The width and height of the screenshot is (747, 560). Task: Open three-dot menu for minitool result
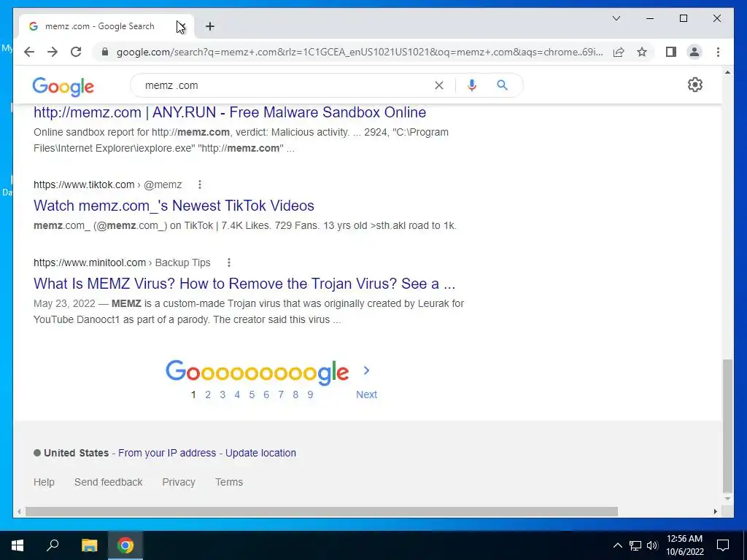(228, 262)
